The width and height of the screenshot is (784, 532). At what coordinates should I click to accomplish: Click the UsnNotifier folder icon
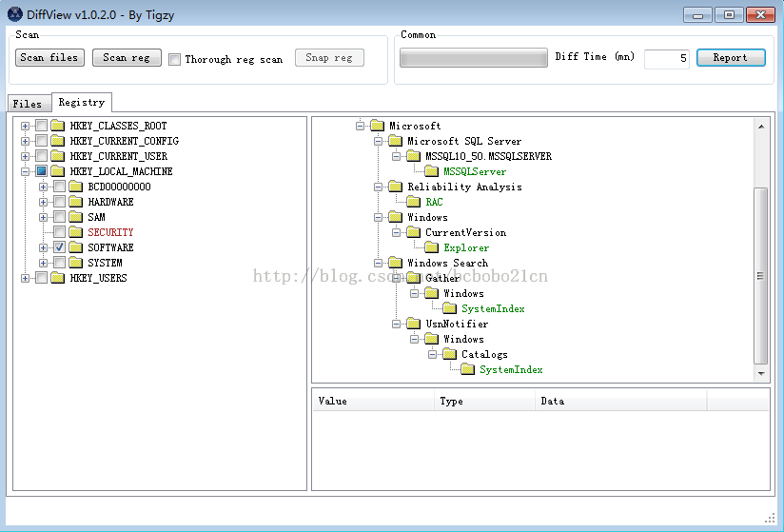[x=413, y=324]
